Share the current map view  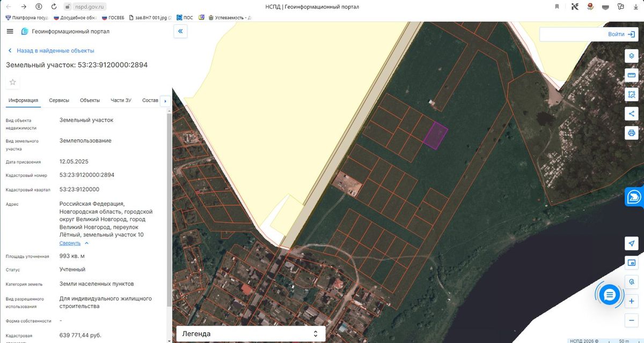click(x=632, y=114)
